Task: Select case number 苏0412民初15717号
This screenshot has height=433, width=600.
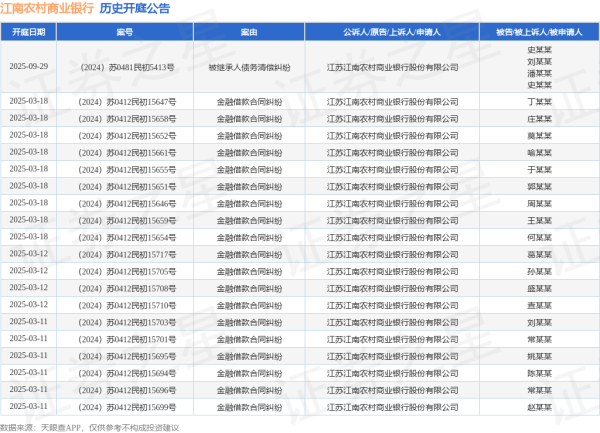Action: pyautogui.click(x=127, y=255)
